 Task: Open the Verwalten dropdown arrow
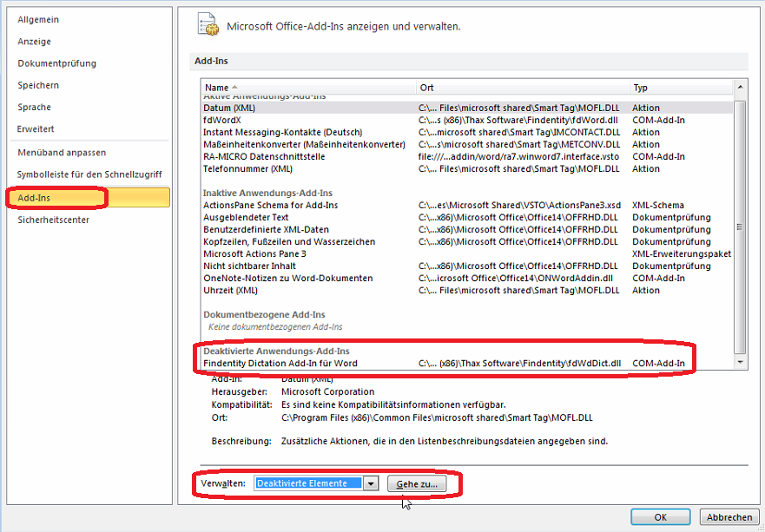[x=372, y=483]
